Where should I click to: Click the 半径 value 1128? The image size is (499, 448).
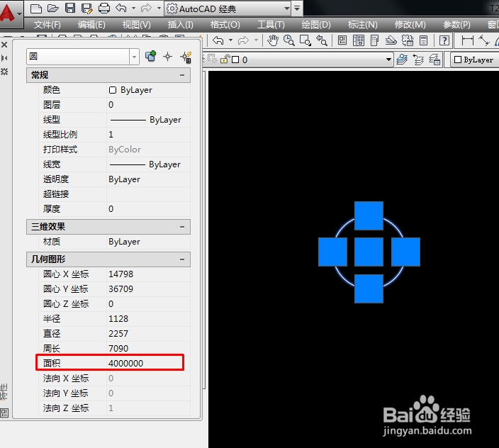tap(118, 319)
